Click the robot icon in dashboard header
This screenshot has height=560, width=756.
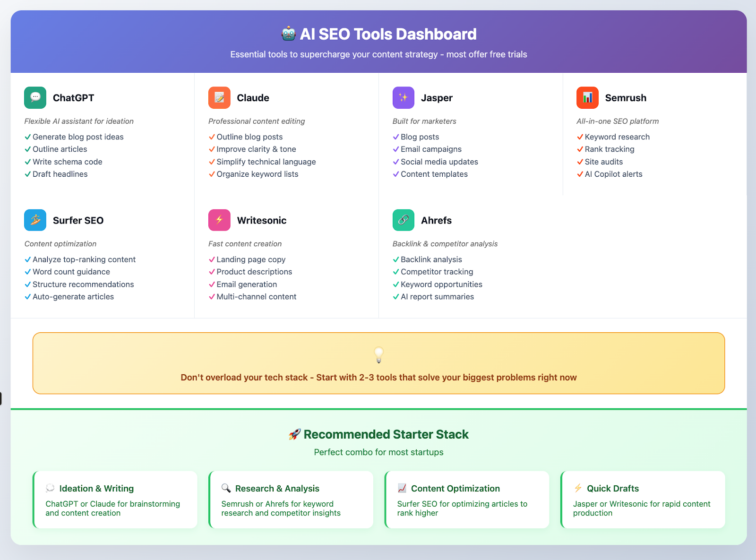coord(289,34)
